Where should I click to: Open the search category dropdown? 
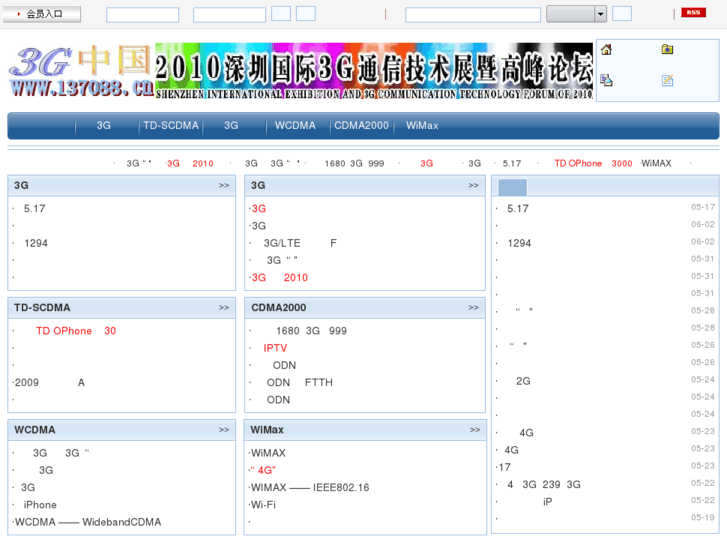click(576, 14)
